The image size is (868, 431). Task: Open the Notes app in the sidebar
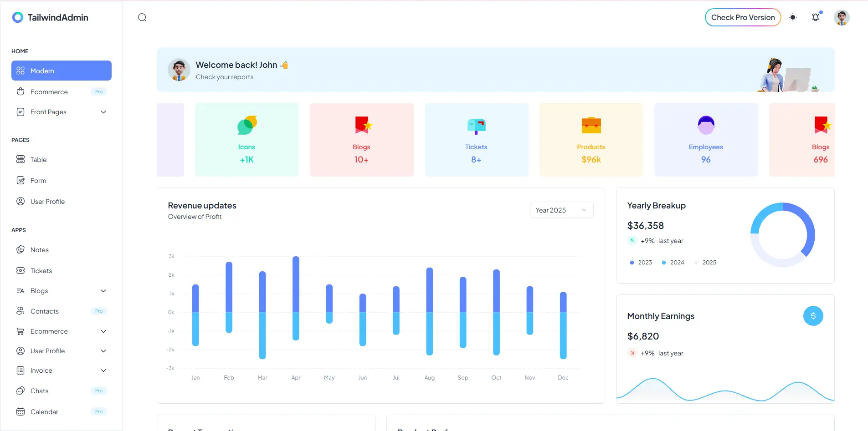coord(39,249)
